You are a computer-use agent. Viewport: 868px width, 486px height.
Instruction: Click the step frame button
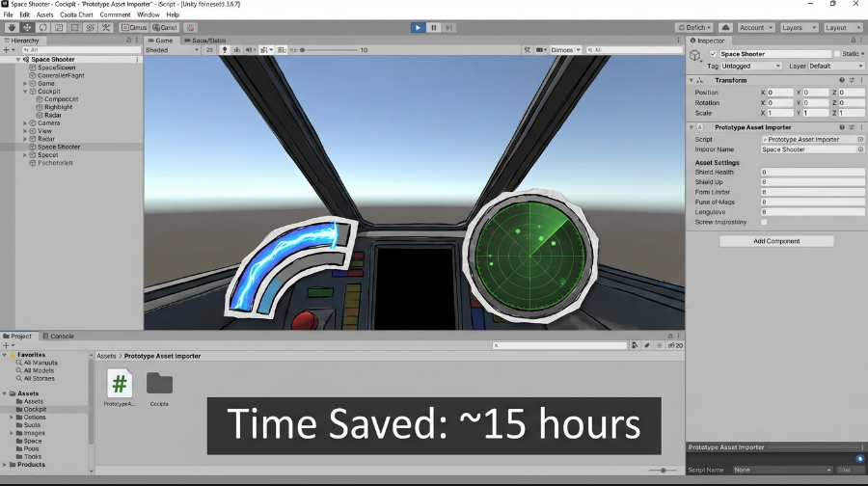click(x=448, y=27)
